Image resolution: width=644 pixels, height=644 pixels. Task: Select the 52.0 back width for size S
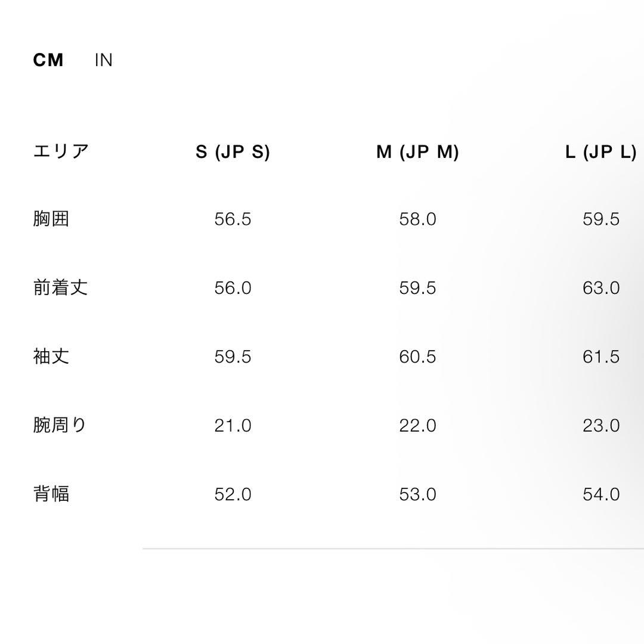(x=234, y=494)
